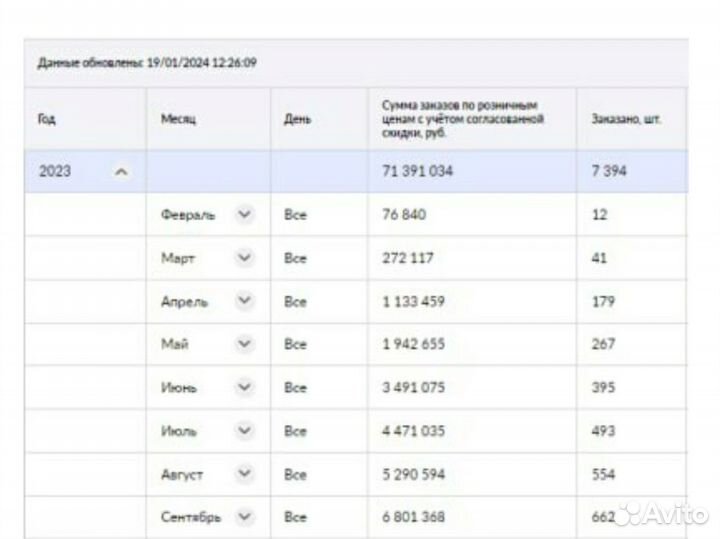
Task: Click the Сумма заказов column header
Action: (462, 119)
